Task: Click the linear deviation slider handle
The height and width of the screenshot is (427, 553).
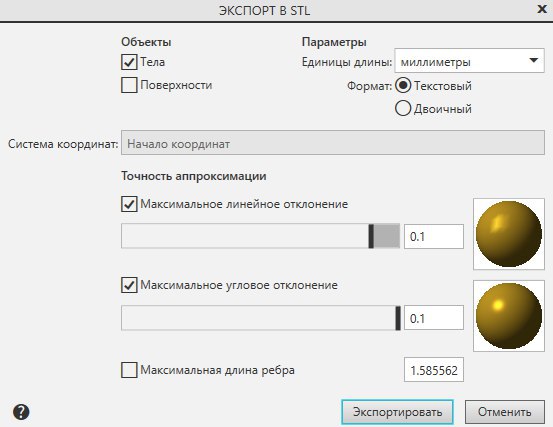Action: (x=371, y=236)
